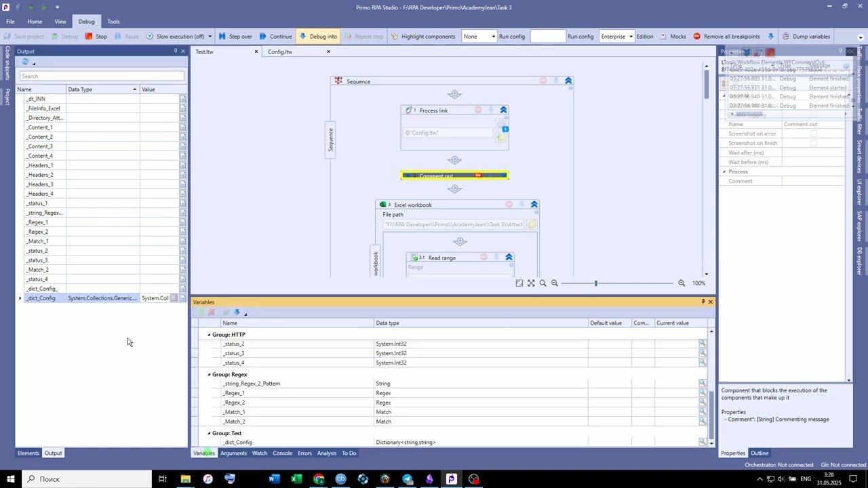Inspect the _Regex_1 variable magnifier icon

(703, 393)
